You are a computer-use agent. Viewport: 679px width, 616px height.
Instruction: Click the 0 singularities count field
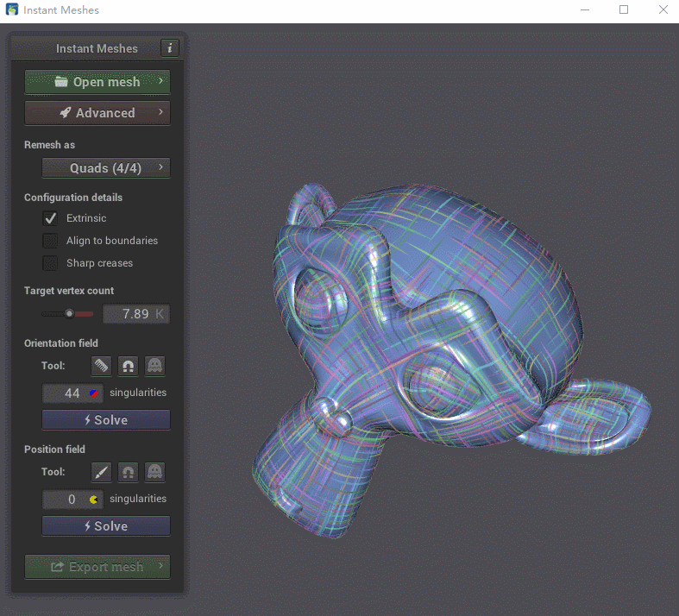(72, 500)
